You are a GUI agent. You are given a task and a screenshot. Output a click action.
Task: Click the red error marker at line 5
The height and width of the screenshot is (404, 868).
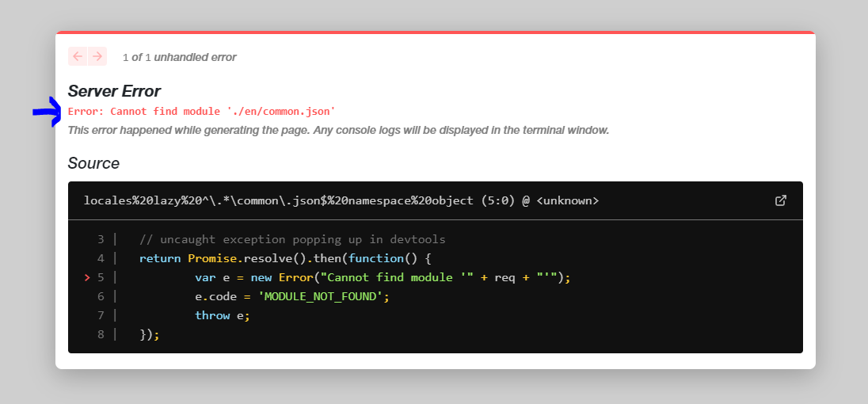tap(87, 277)
